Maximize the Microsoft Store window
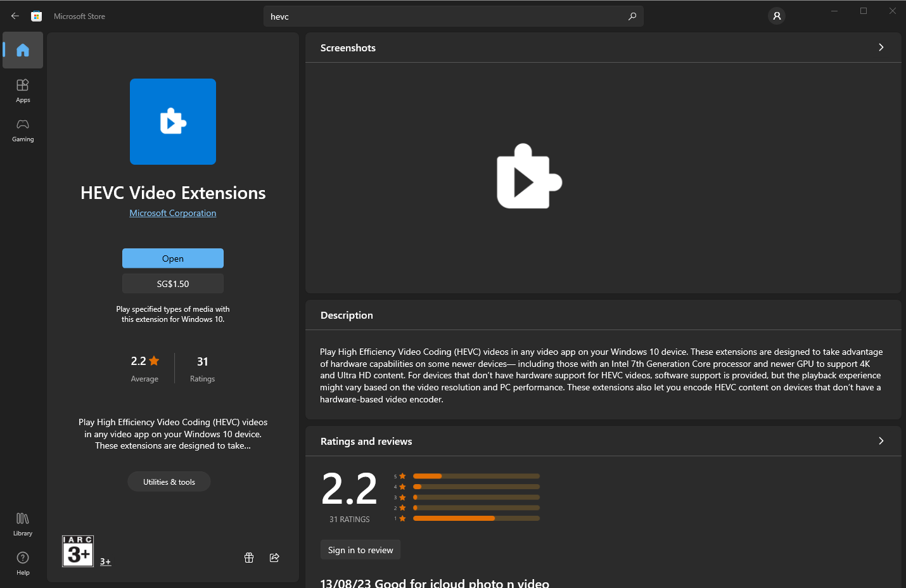This screenshot has width=906, height=588. click(864, 11)
